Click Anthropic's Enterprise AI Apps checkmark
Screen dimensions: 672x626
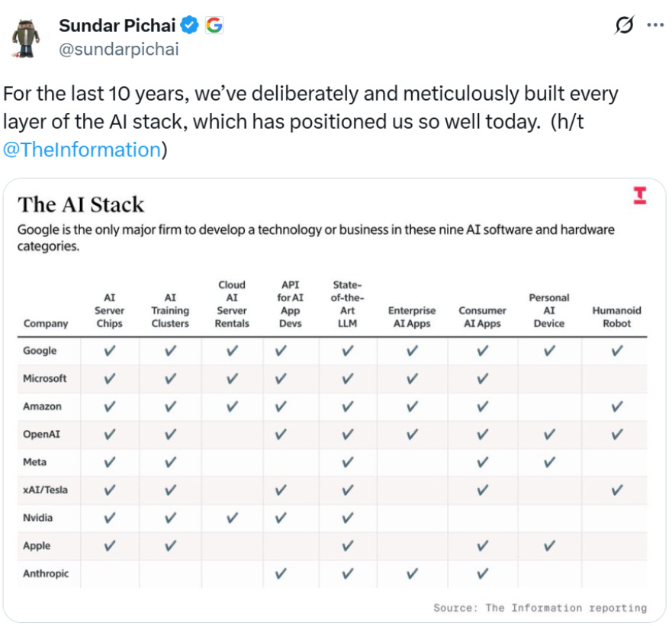coord(412,573)
